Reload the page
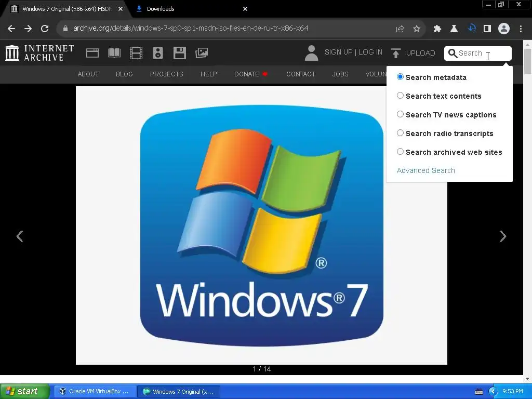 tap(45, 29)
